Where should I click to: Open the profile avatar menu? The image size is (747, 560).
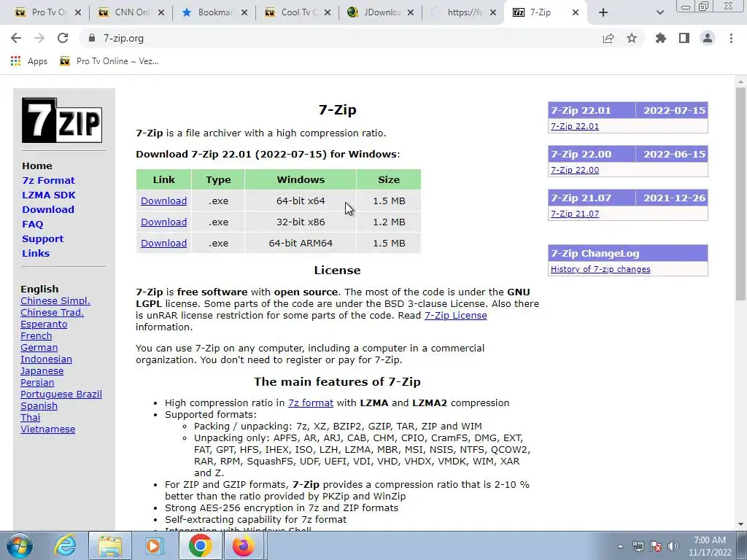pos(708,38)
